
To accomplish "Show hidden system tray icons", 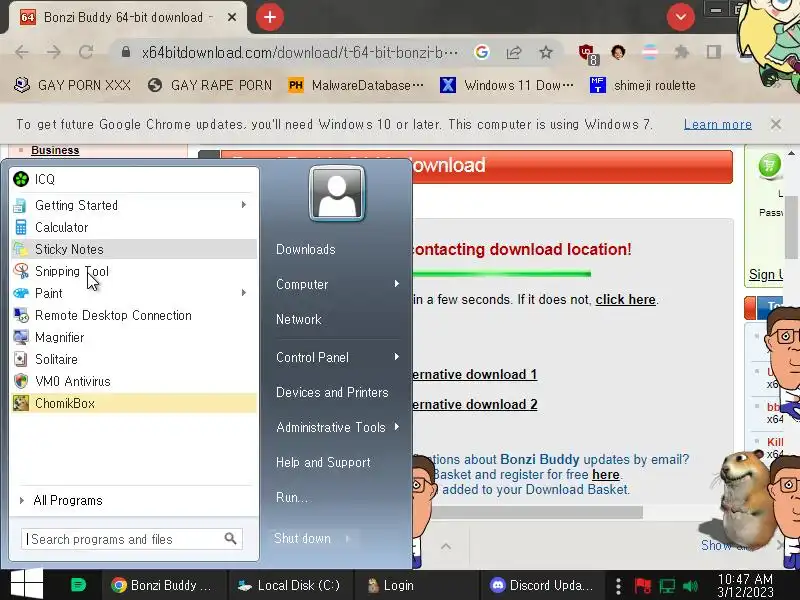I will pyautogui.click(x=618, y=586).
